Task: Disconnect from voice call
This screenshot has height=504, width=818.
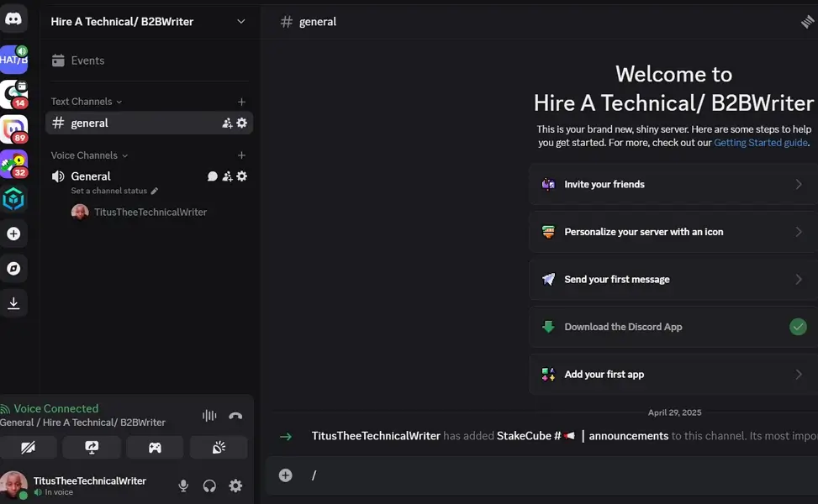Action: coord(235,416)
